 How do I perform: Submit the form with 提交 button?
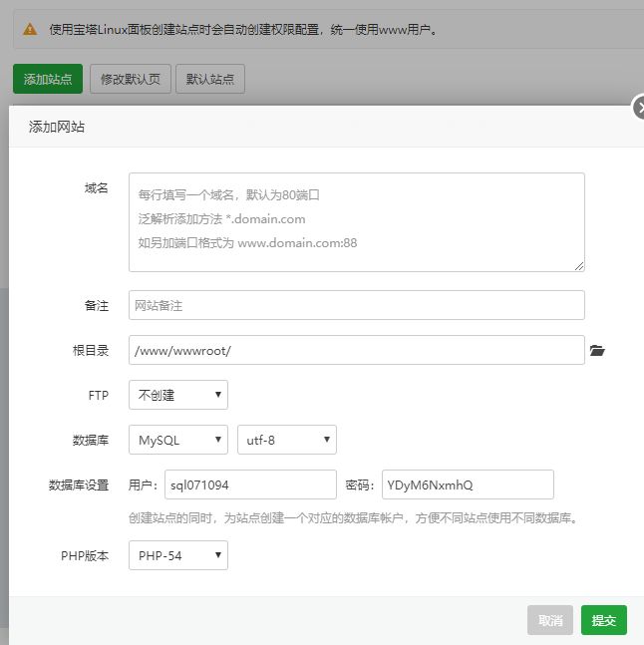pos(604,620)
